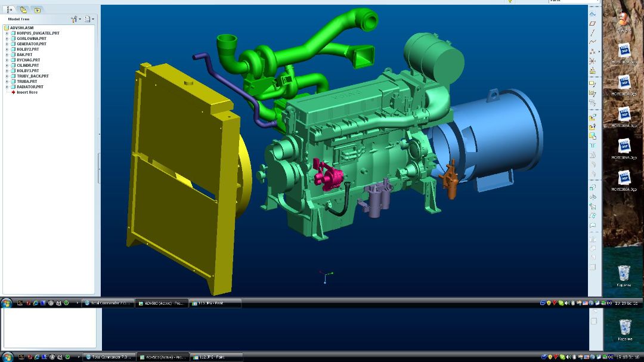Click the Windows Start orb
This screenshot has height=362, width=644.
(x=7, y=303)
